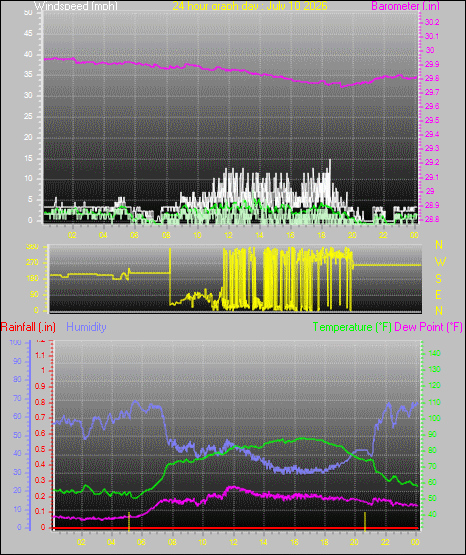The image size is (466, 555).
Task: Click the 29.2 value on barometer axis
Action: [x=432, y=162]
